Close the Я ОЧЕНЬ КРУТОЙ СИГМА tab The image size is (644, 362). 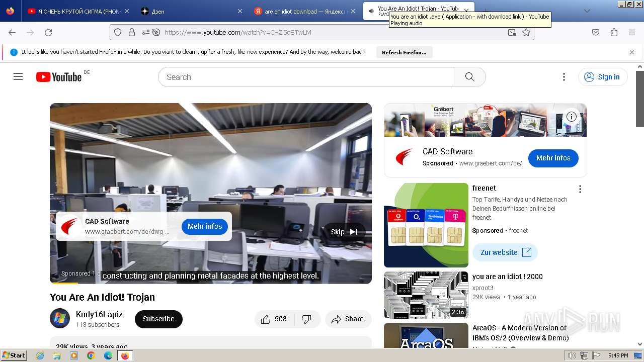[x=127, y=11]
